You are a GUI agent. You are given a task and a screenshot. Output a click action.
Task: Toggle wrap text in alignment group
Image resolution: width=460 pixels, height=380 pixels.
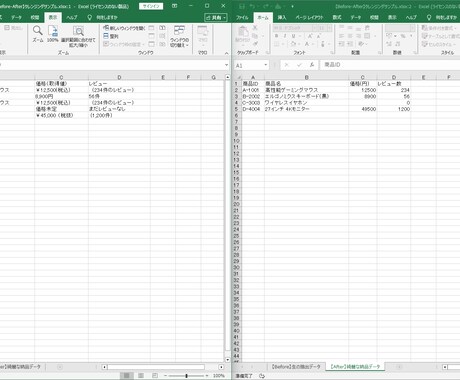(x=367, y=28)
